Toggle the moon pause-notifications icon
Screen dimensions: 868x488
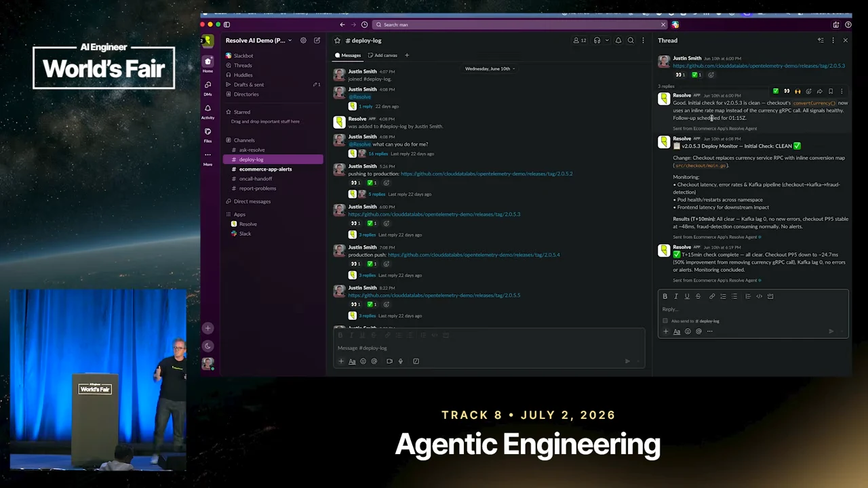(x=208, y=346)
